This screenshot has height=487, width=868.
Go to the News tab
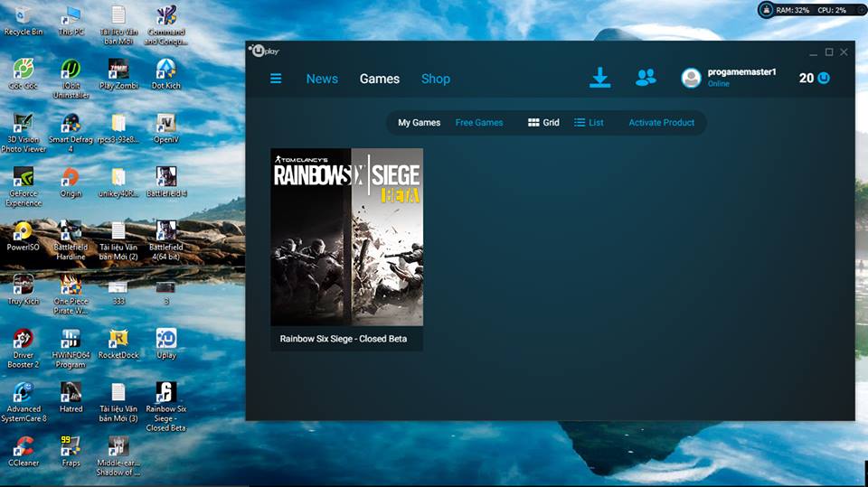click(322, 79)
